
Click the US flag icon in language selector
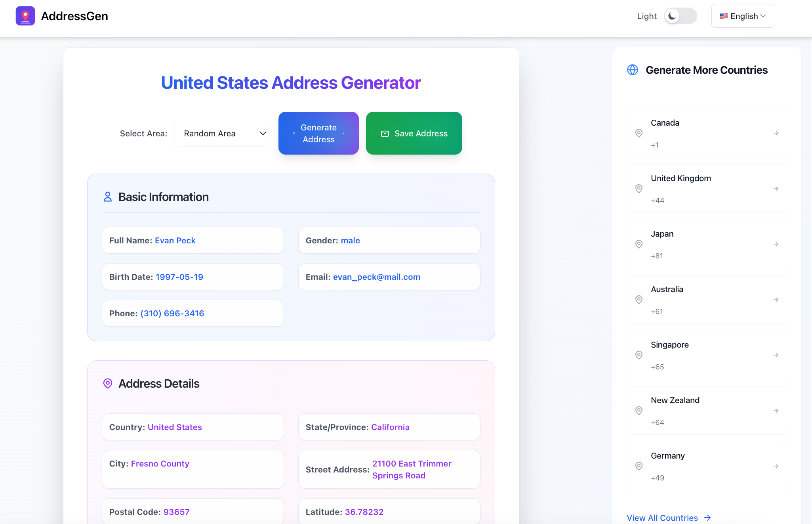pos(723,16)
